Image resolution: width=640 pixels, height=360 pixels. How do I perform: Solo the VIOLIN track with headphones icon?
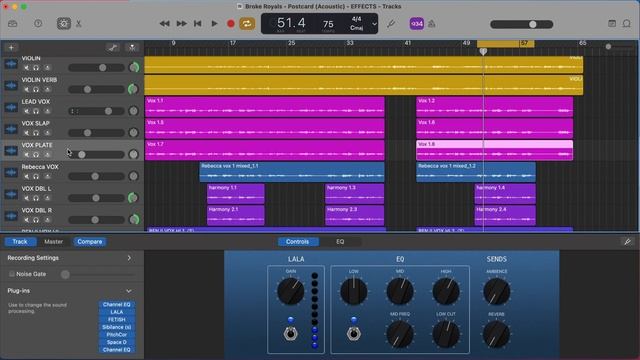(x=36, y=68)
